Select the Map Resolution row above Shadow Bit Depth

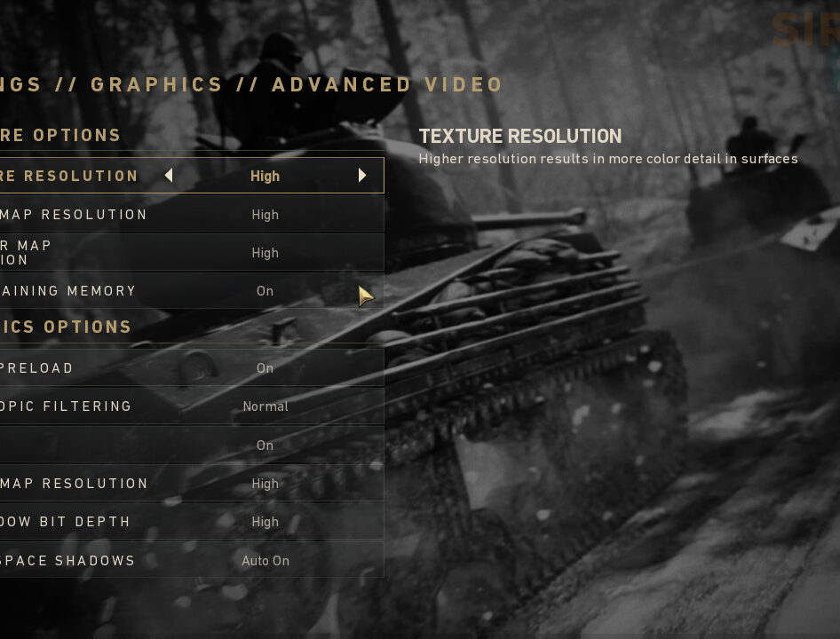pos(192,483)
